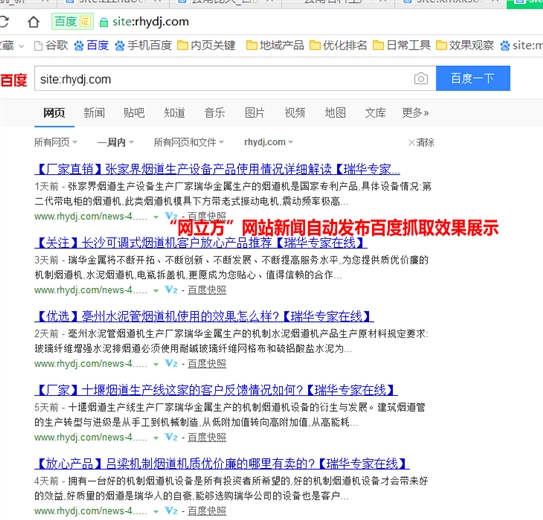Open the 十堰烟道生产线 result link

(216, 390)
